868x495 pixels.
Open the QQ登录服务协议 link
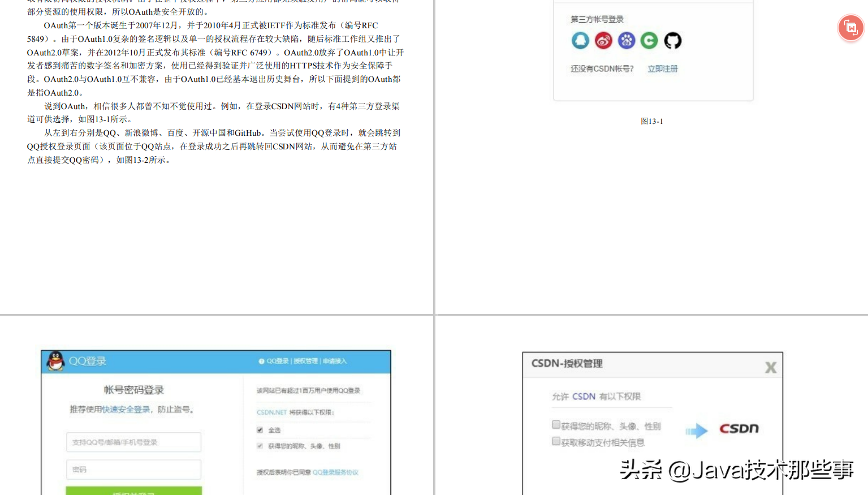coord(335,472)
